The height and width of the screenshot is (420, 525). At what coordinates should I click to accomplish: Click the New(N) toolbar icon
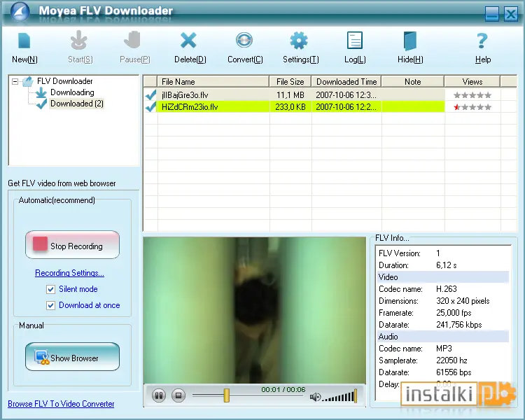click(x=24, y=41)
